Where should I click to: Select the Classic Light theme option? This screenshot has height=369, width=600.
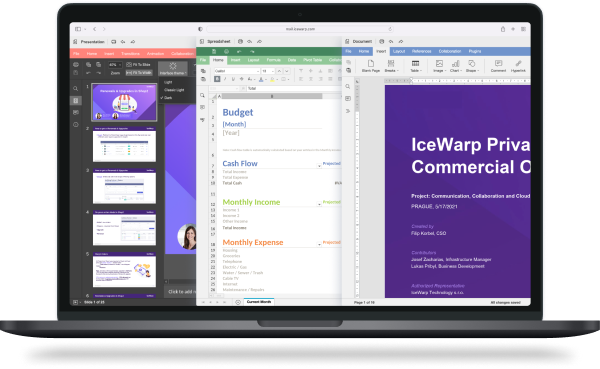(174, 90)
